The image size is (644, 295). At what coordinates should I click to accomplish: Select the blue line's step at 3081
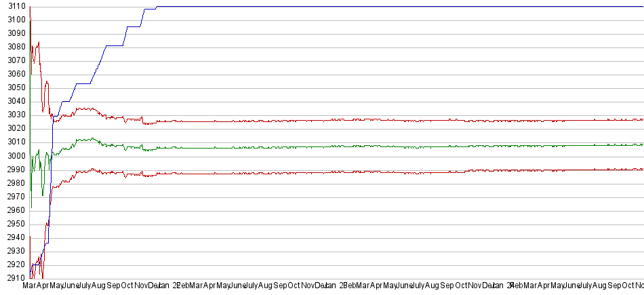pos(115,45)
